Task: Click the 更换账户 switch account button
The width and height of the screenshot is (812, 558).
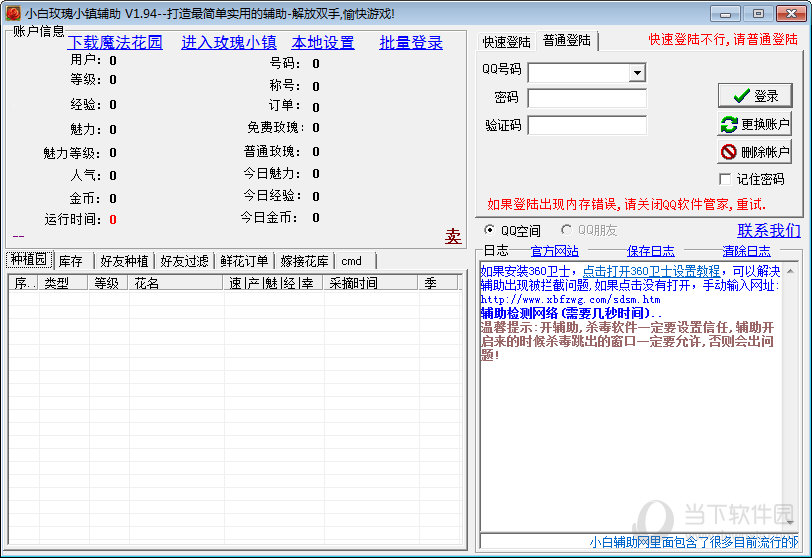Action: (x=755, y=124)
